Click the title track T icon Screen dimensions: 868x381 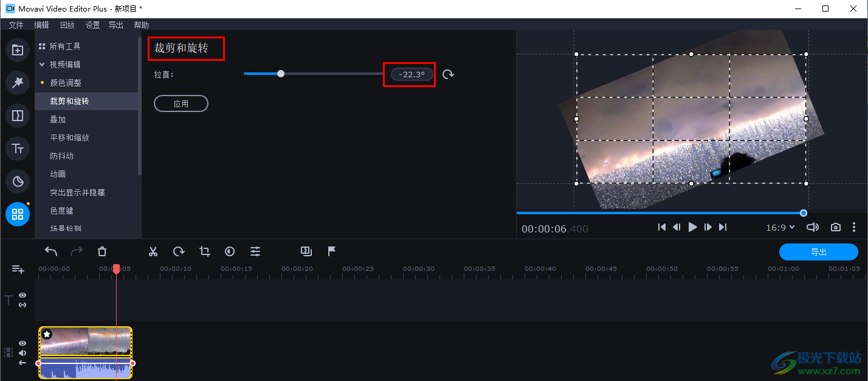(x=9, y=299)
